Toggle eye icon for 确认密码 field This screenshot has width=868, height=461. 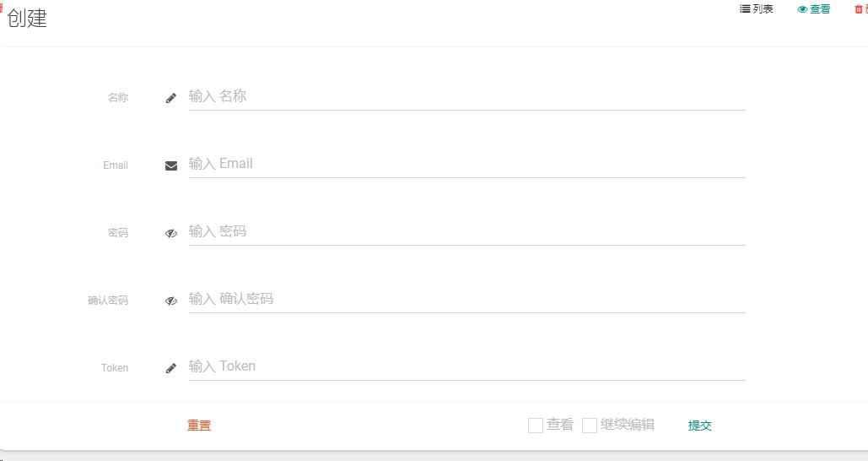(171, 301)
